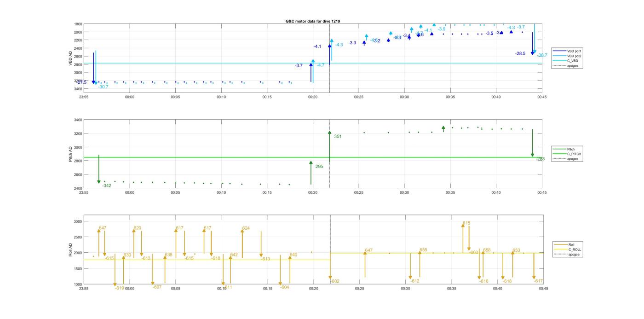This screenshot has width=644, height=319.
Task: Click the cyan '-4.7' VBD data label
Action: coord(320,65)
